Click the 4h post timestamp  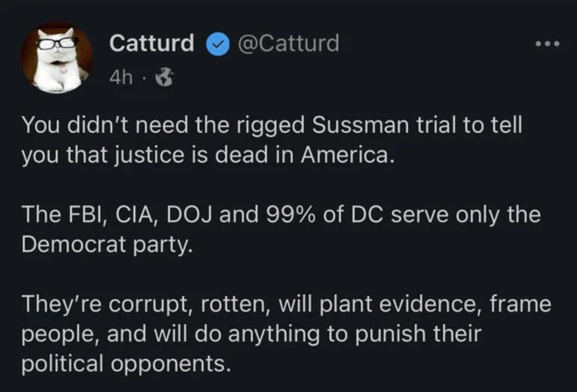tap(119, 80)
